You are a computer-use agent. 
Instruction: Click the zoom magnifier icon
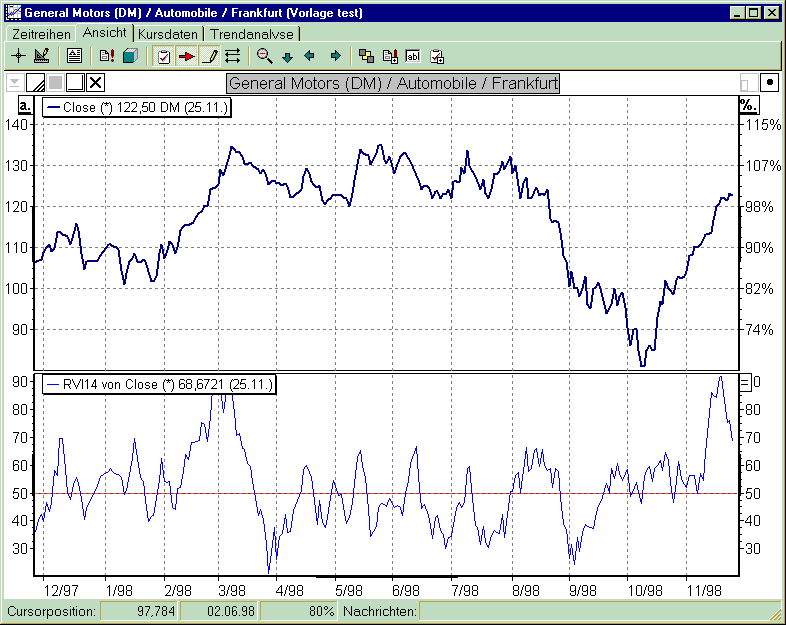pos(264,56)
